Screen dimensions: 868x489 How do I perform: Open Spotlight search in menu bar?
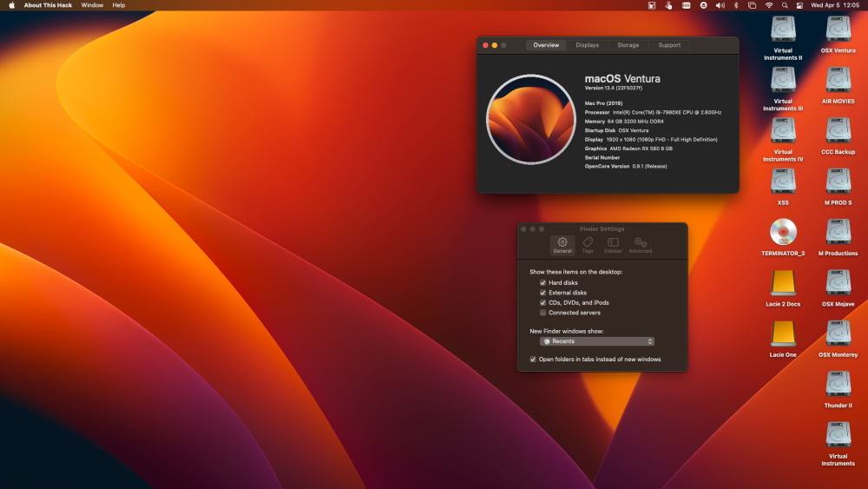(785, 5)
